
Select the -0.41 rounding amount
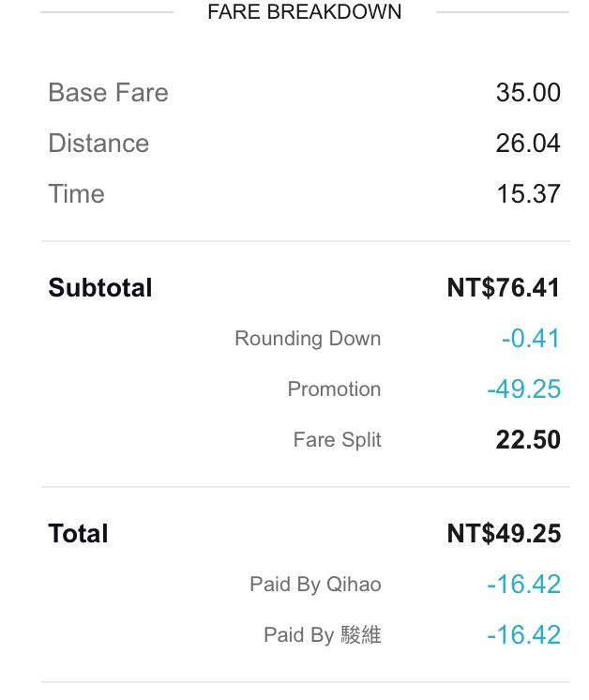click(x=531, y=339)
